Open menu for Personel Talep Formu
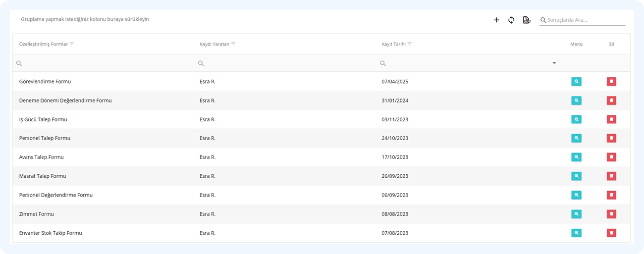644x254 pixels. tap(576, 138)
